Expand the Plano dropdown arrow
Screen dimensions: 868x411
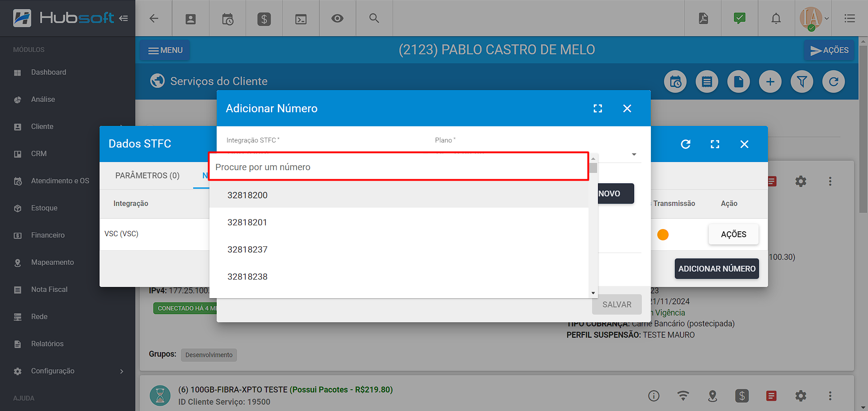click(634, 154)
